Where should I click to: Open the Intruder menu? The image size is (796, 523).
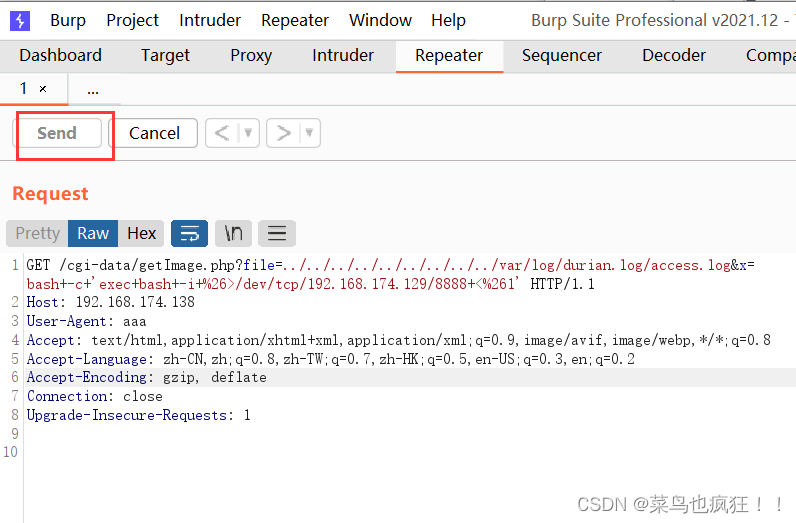click(x=210, y=20)
